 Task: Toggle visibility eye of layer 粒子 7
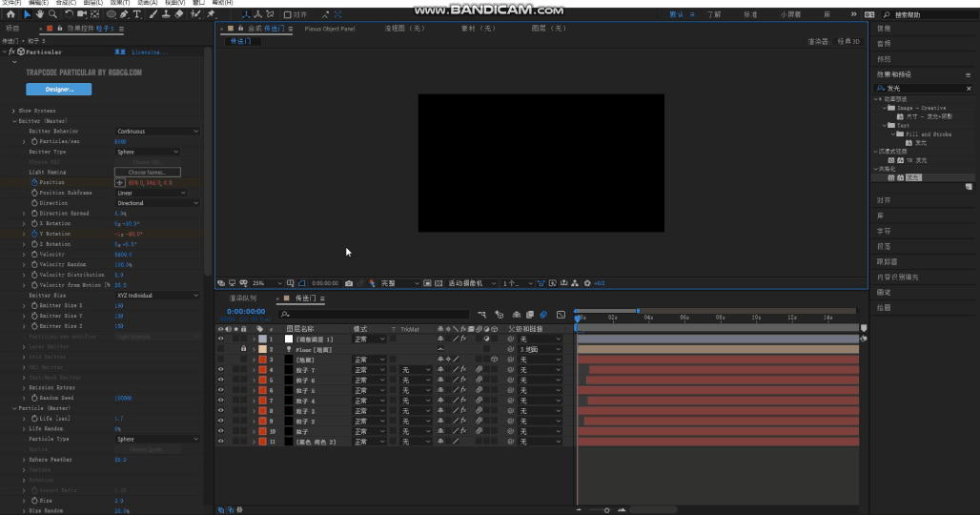(221, 369)
